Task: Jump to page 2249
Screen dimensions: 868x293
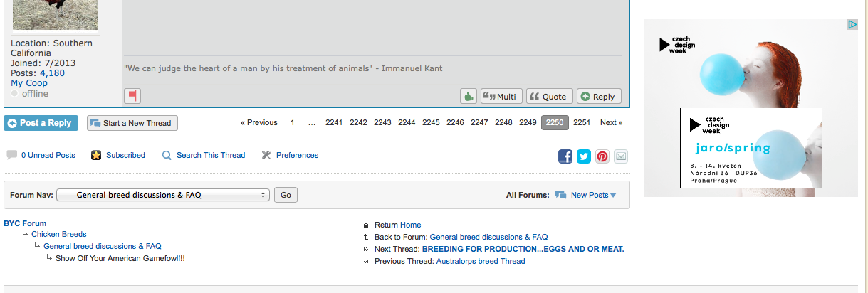Action: [x=528, y=122]
